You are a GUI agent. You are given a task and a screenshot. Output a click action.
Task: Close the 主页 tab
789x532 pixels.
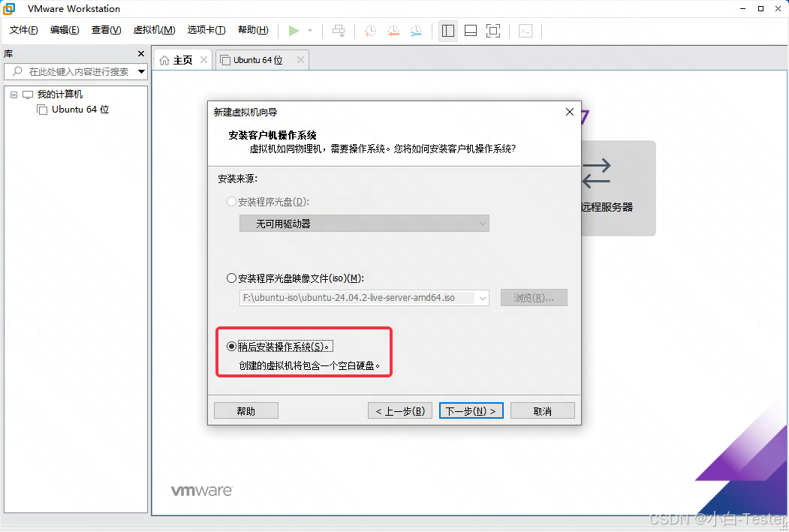(x=203, y=60)
